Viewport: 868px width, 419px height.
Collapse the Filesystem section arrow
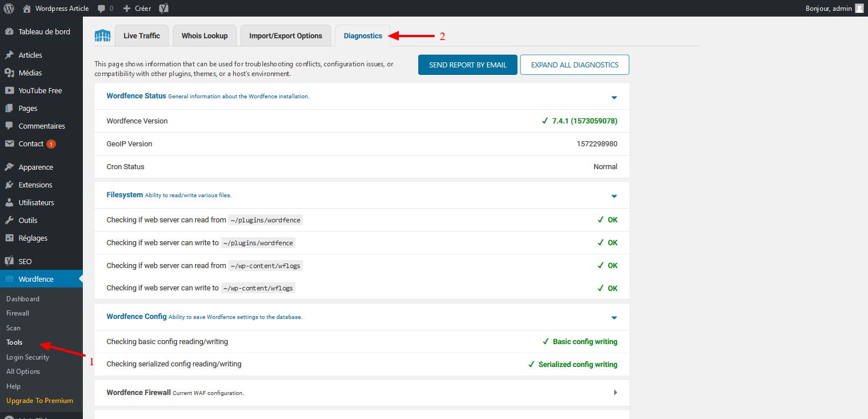click(614, 196)
